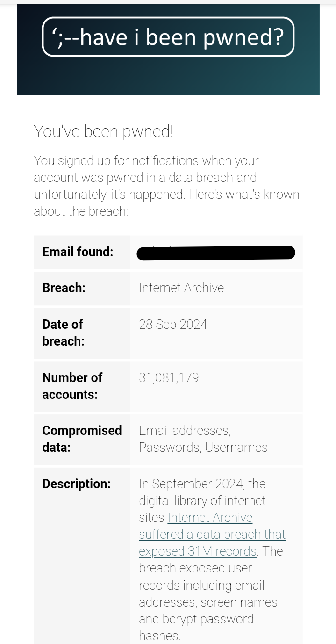Click the 'Number of accounts:' label

pyautogui.click(x=72, y=386)
